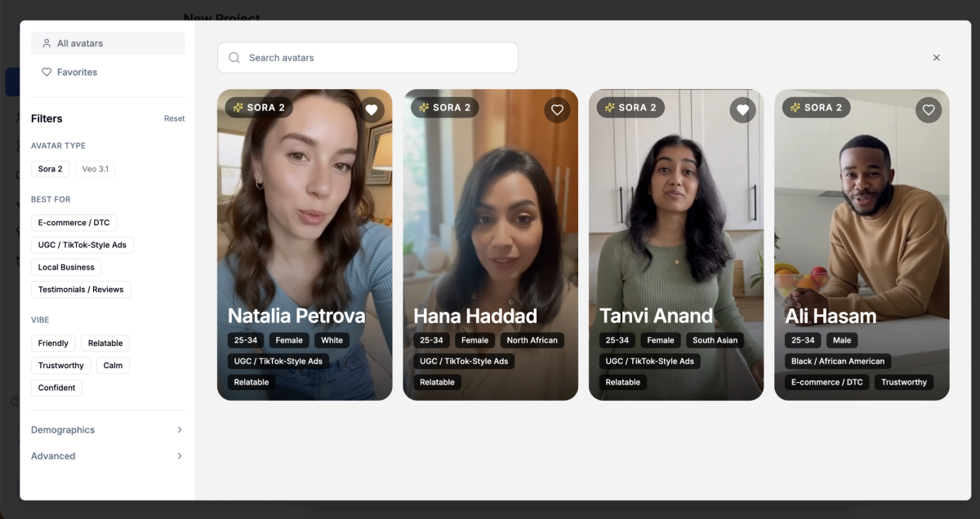The image size is (980, 519).
Task: Click chevron next to Advanced
Action: [180, 456]
